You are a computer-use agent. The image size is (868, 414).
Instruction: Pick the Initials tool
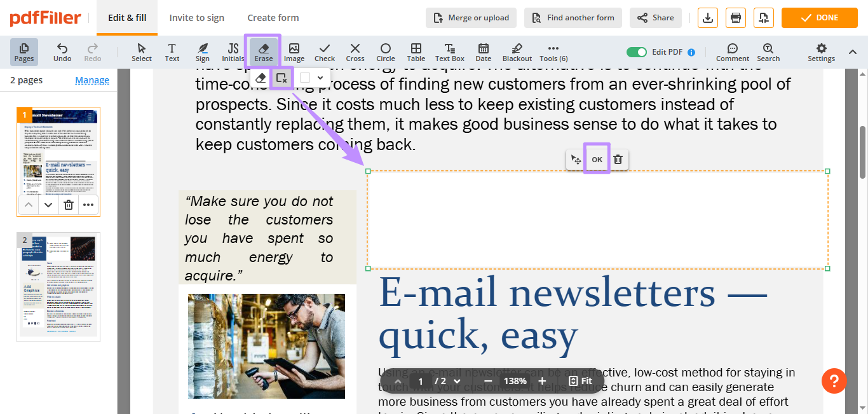point(233,52)
